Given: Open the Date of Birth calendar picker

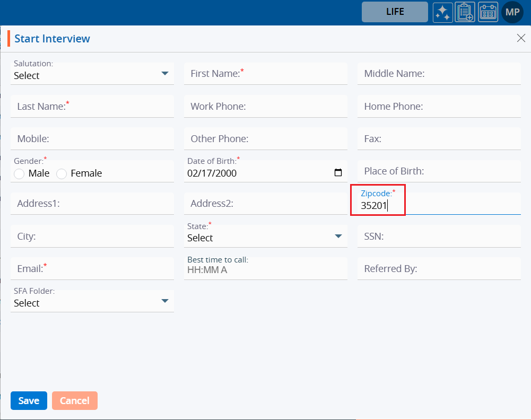Looking at the screenshot, I should tap(338, 173).
